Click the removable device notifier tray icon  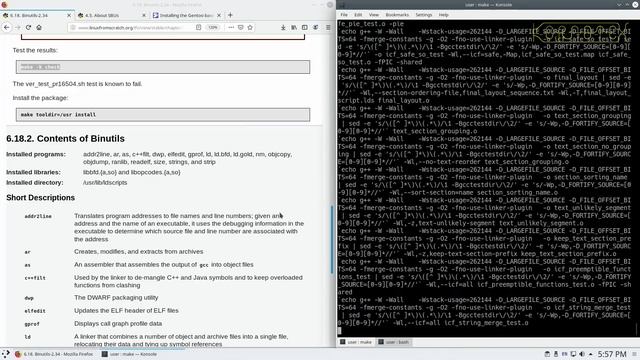click(x=556, y=354)
